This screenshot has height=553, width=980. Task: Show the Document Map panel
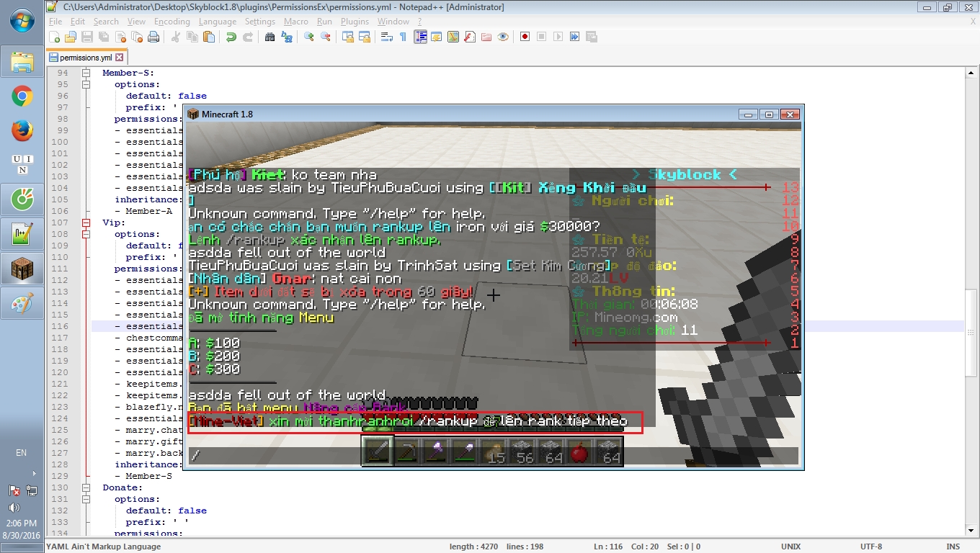point(453,37)
